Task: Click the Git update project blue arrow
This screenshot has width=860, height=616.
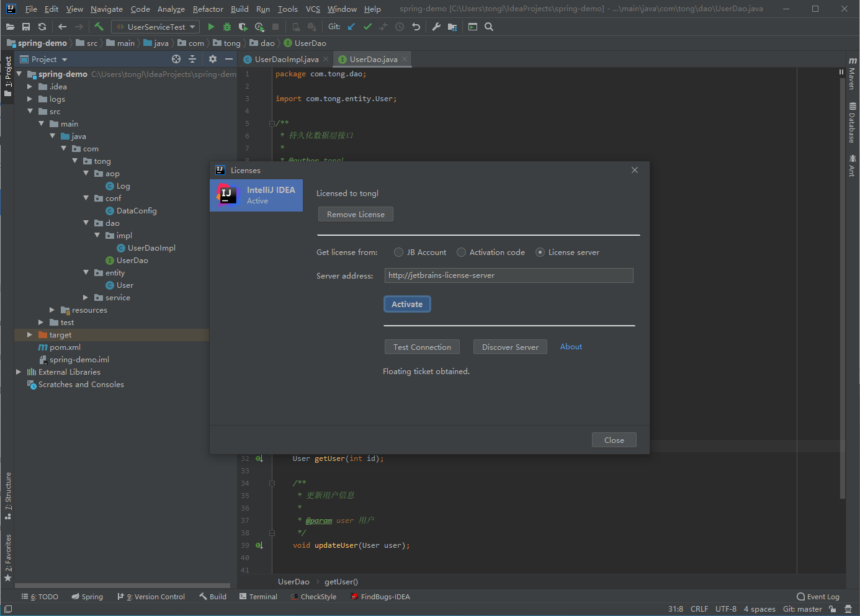Action: click(x=351, y=27)
